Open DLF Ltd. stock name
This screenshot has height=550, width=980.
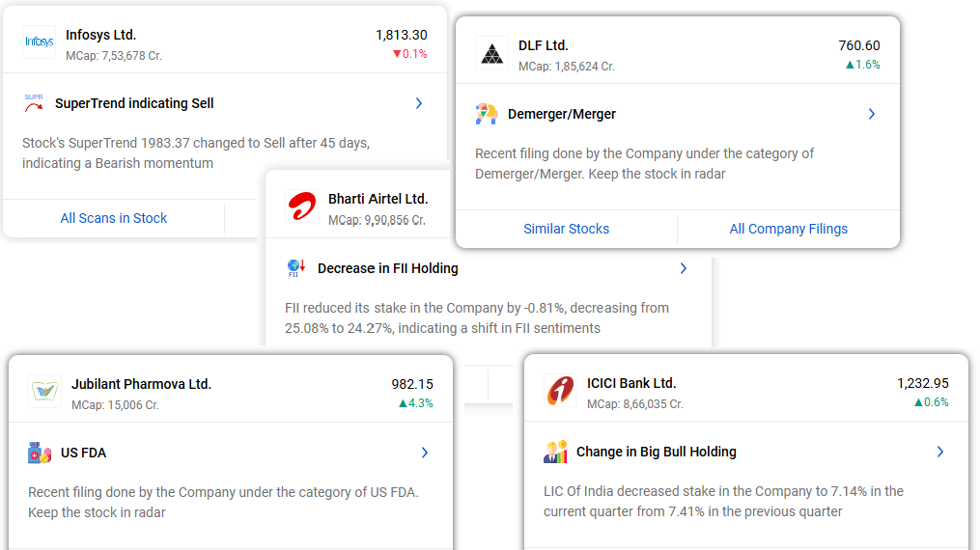click(x=544, y=45)
